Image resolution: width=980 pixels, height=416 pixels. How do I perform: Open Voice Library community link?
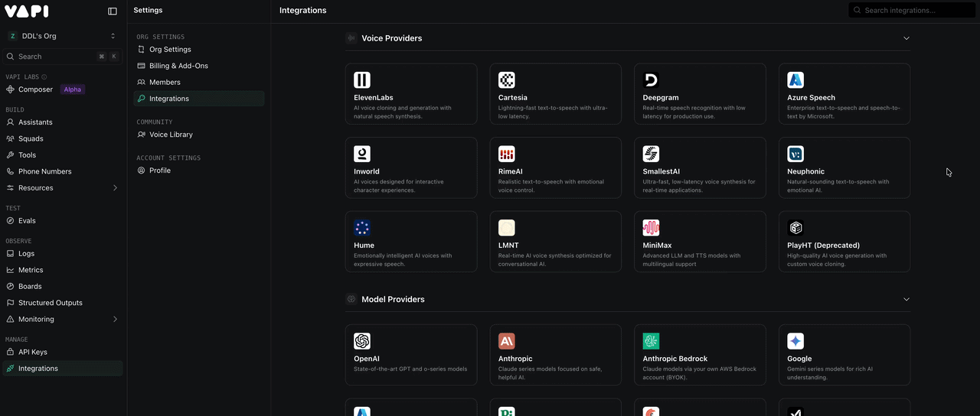tap(171, 135)
